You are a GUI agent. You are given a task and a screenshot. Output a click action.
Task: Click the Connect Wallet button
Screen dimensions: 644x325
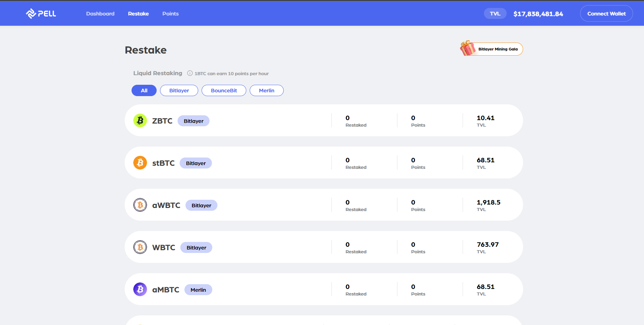[607, 14]
